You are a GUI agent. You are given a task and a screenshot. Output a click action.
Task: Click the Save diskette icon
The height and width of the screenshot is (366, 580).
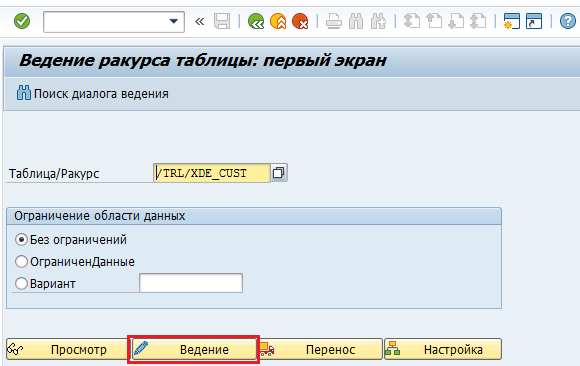point(222,21)
